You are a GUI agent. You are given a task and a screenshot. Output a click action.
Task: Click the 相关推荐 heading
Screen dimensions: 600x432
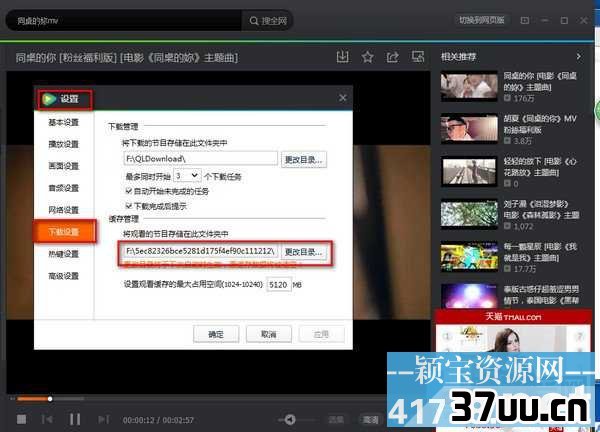point(458,57)
